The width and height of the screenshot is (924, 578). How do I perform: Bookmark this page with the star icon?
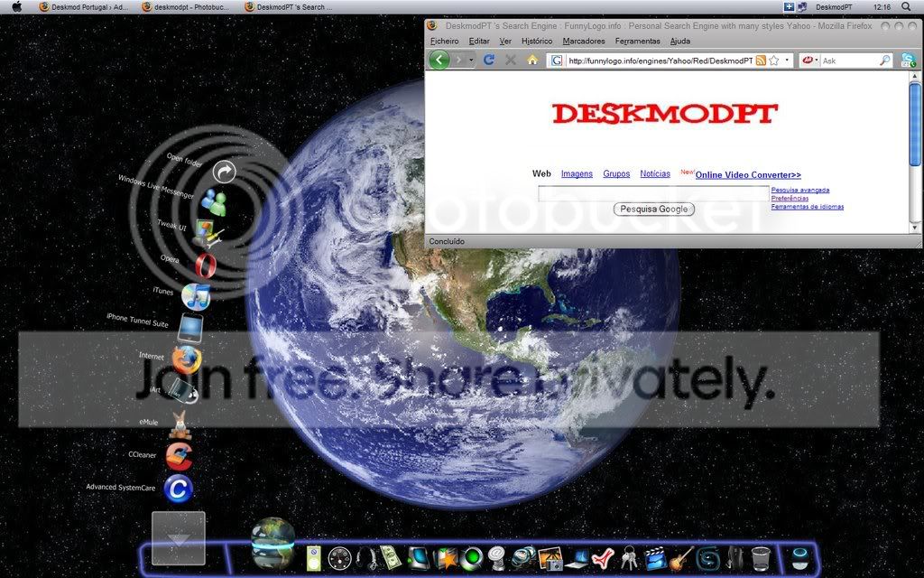[773, 61]
